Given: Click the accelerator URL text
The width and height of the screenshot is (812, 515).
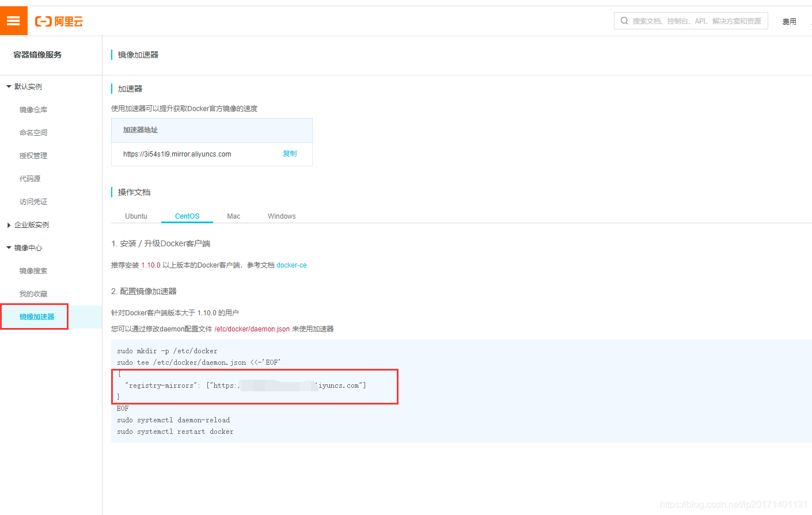Looking at the screenshot, I should tap(177, 154).
